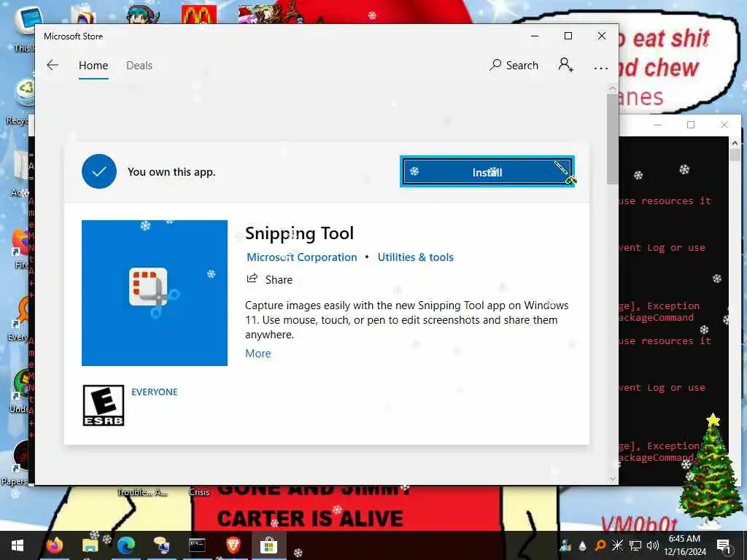This screenshot has height=560, width=747.
Task: Click the scroll-down arrow in Store window
Action: click(x=613, y=479)
